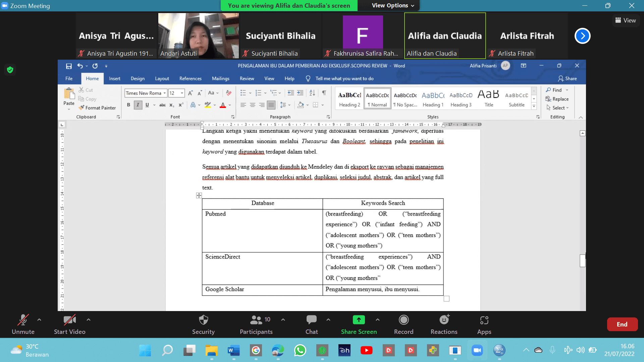Show next participants with blue arrow
Image resolution: width=644 pixels, height=362 pixels.
[x=583, y=36]
